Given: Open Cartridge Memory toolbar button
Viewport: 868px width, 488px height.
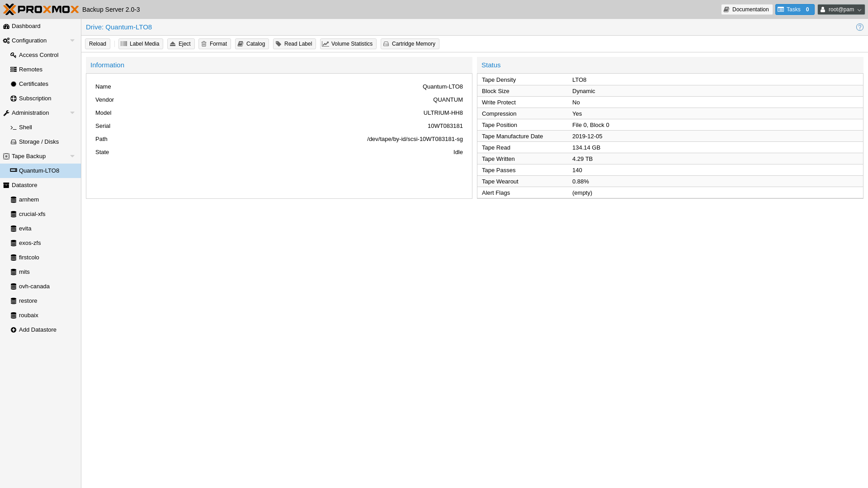Looking at the screenshot, I should pyautogui.click(x=410, y=44).
